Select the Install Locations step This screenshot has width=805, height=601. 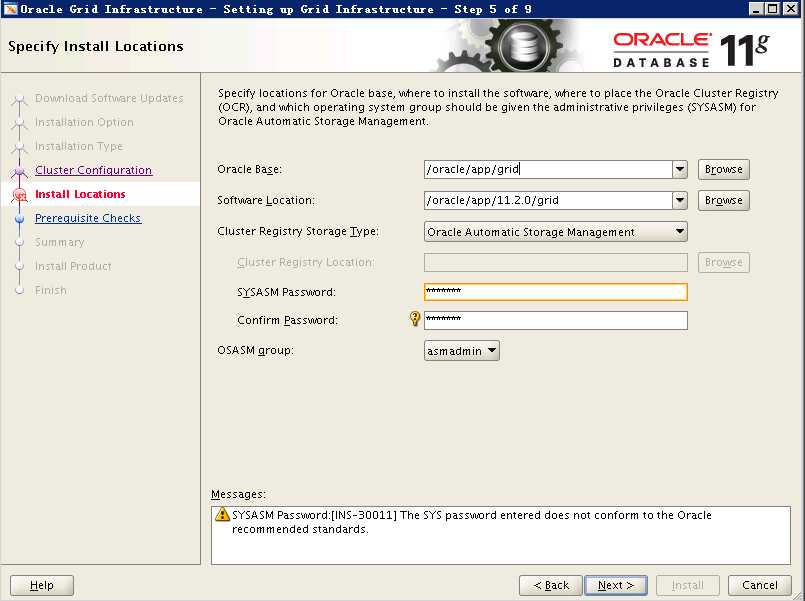(80, 194)
